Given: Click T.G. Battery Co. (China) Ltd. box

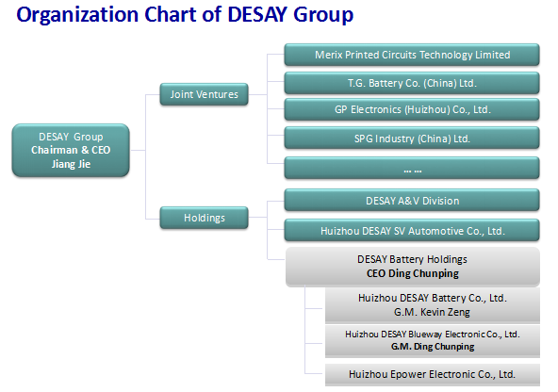Looking at the screenshot, I should 412,83.
